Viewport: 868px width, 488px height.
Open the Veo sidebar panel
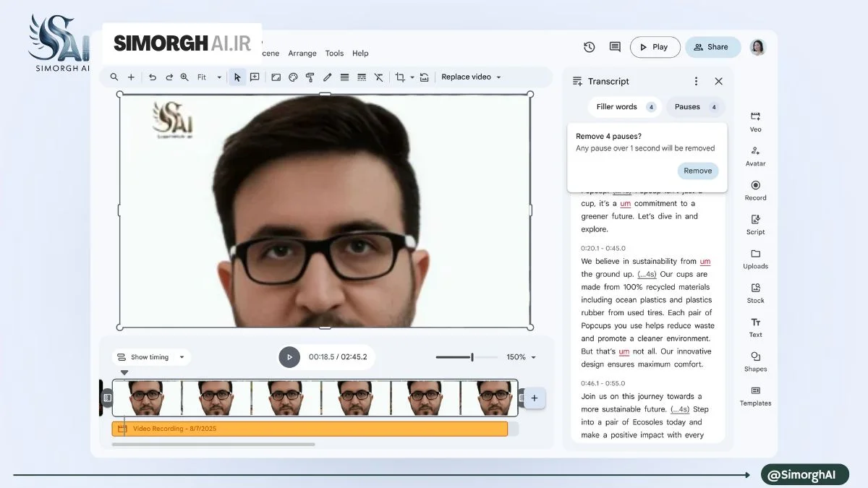coord(755,121)
